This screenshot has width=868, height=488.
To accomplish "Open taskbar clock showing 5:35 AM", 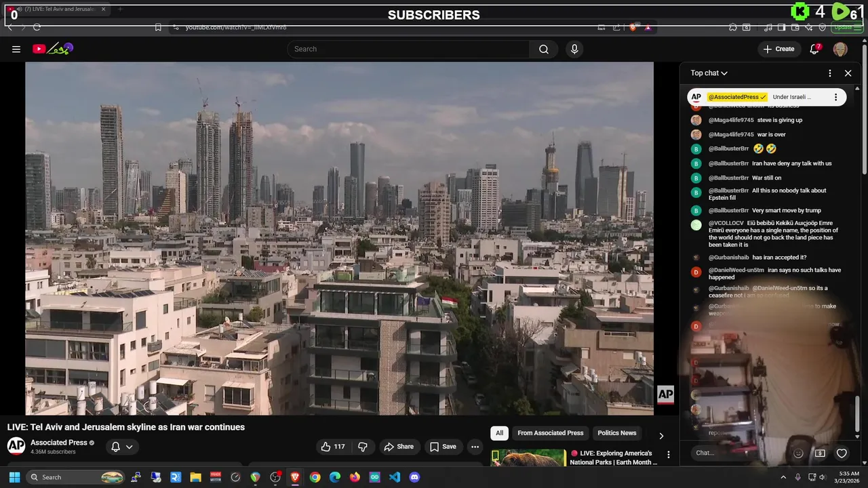I will [848, 477].
